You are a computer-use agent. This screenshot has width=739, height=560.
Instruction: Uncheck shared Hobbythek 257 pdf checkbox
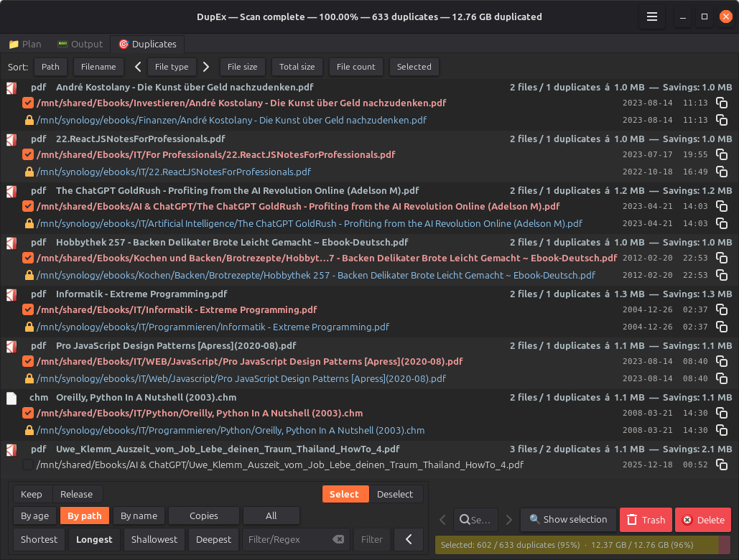pos(28,258)
